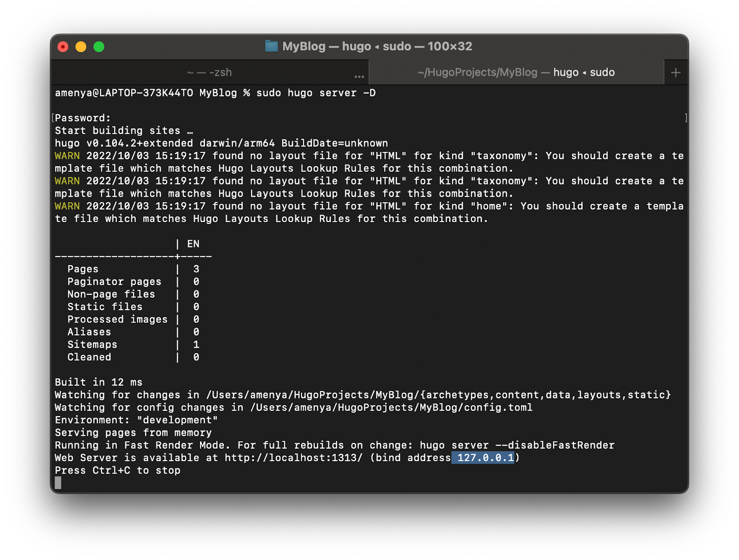Image resolution: width=739 pixels, height=560 pixels.
Task: Click the second yellow WARN label
Action: 67,181
